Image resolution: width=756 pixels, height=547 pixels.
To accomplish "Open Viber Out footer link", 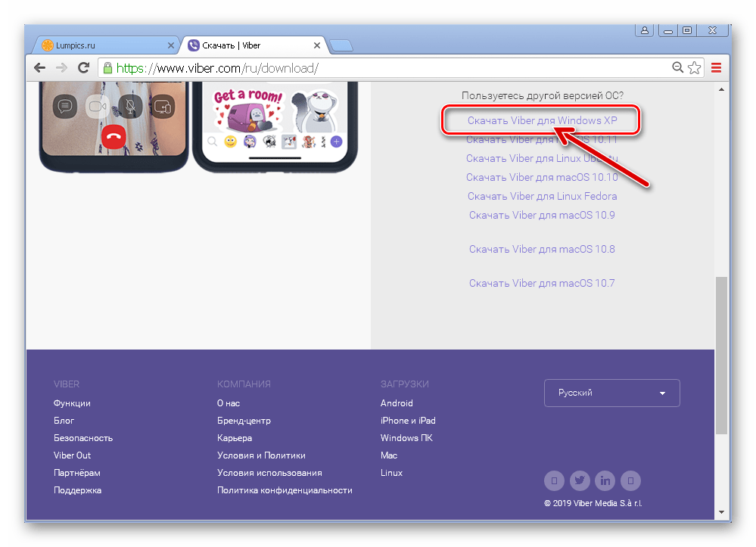I will 73,455.
